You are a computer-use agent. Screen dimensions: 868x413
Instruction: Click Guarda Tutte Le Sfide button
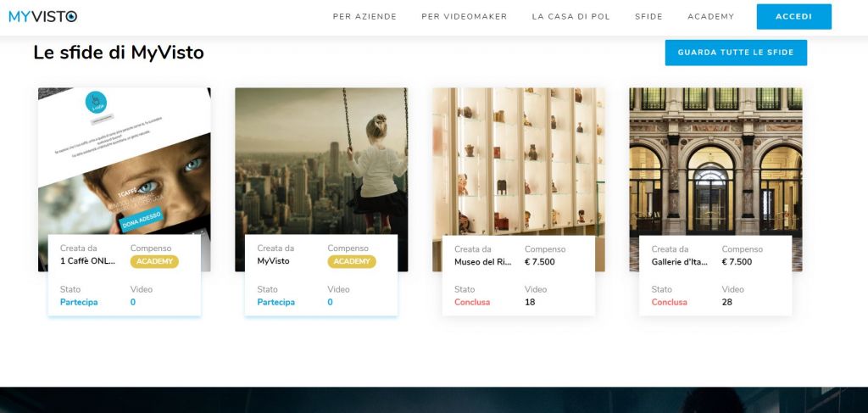click(736, 53)
